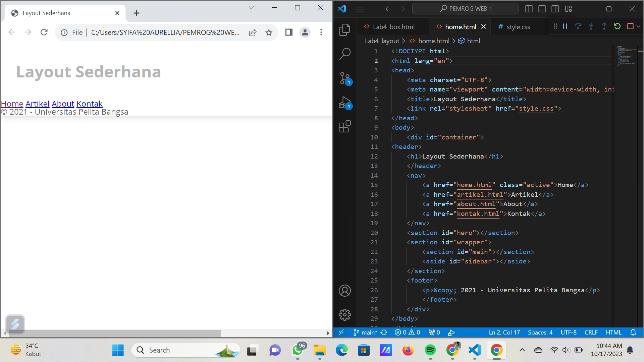This screenshot has width=644, height=362.
Task: Open the Source Control view
Action: click(345, 78)
